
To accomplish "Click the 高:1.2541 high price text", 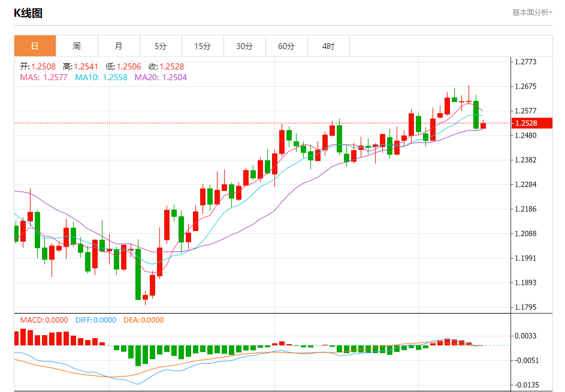I will [x=80, y=66].
